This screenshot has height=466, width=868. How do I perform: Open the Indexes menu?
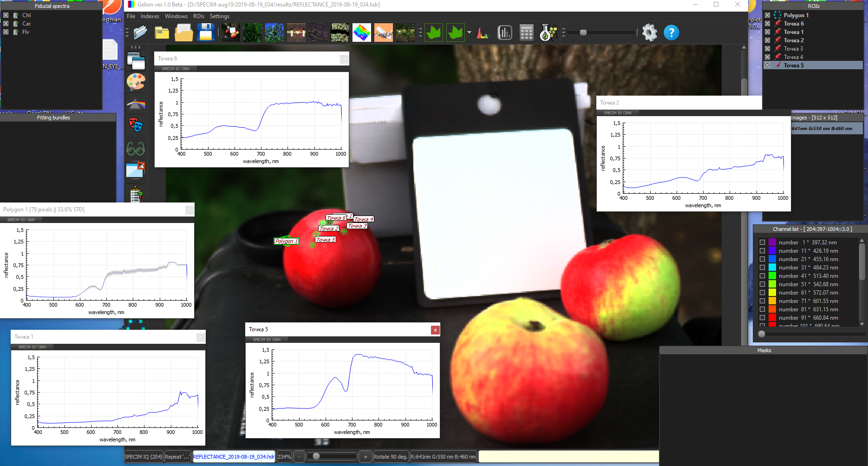150,16
